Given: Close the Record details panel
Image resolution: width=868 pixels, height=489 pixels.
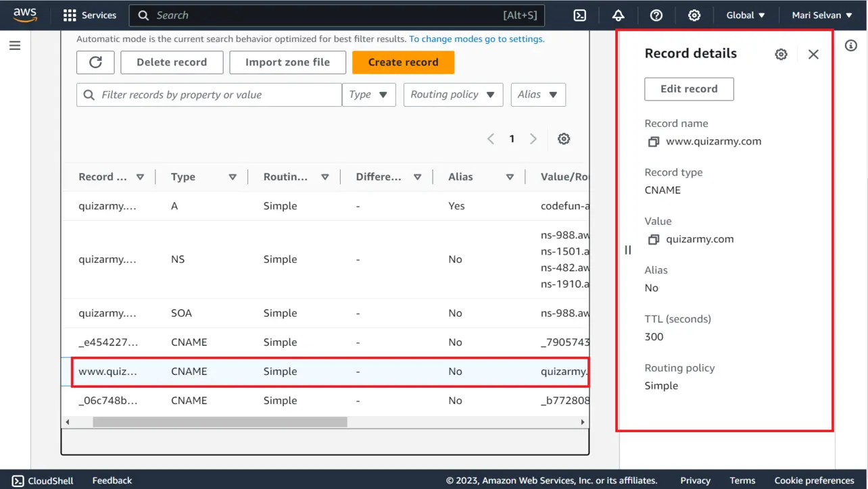Looking at the screenshot, I should (813, 54).
